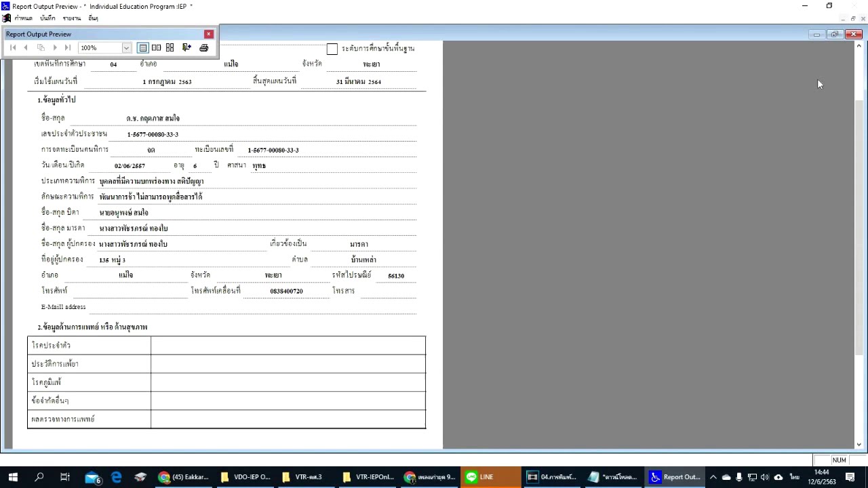Click scrollbar up arrow of report window
868x488 pixels.
(859, 45)
